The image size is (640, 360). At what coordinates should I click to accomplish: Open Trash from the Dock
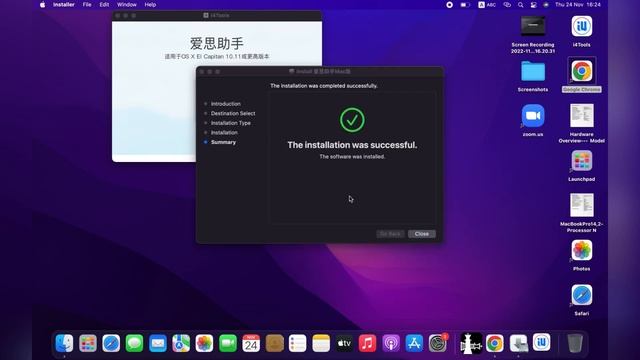coord(575,343)
